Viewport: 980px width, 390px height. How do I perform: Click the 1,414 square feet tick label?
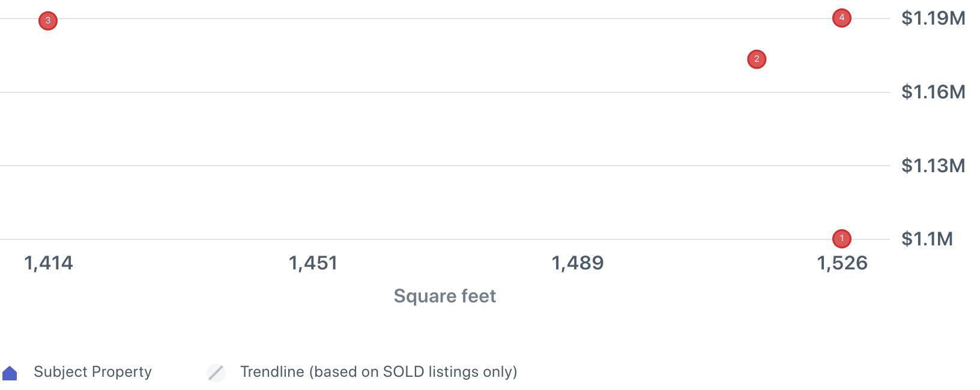tap(48, 263)
